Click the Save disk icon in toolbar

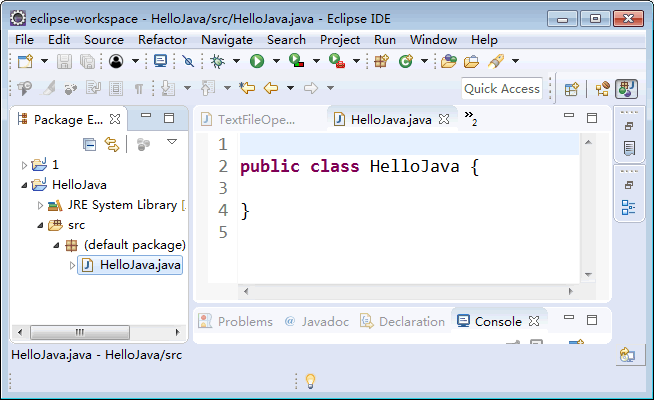click(x=65, y=61)
